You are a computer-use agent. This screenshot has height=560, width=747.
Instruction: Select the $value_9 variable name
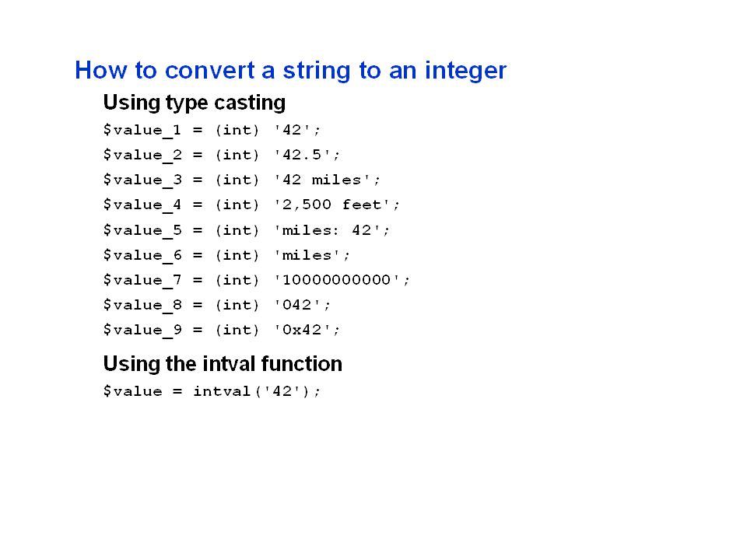tap(142, 331)
